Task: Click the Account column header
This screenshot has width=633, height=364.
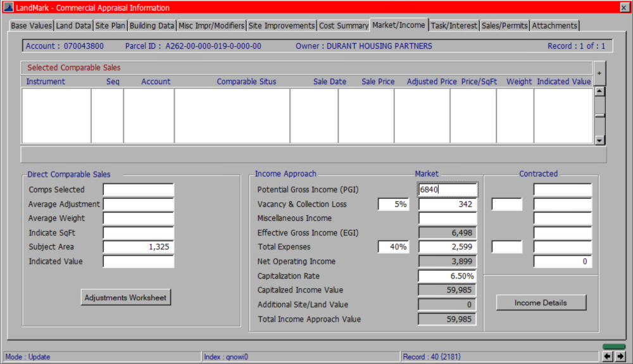Action: (156, 82)
